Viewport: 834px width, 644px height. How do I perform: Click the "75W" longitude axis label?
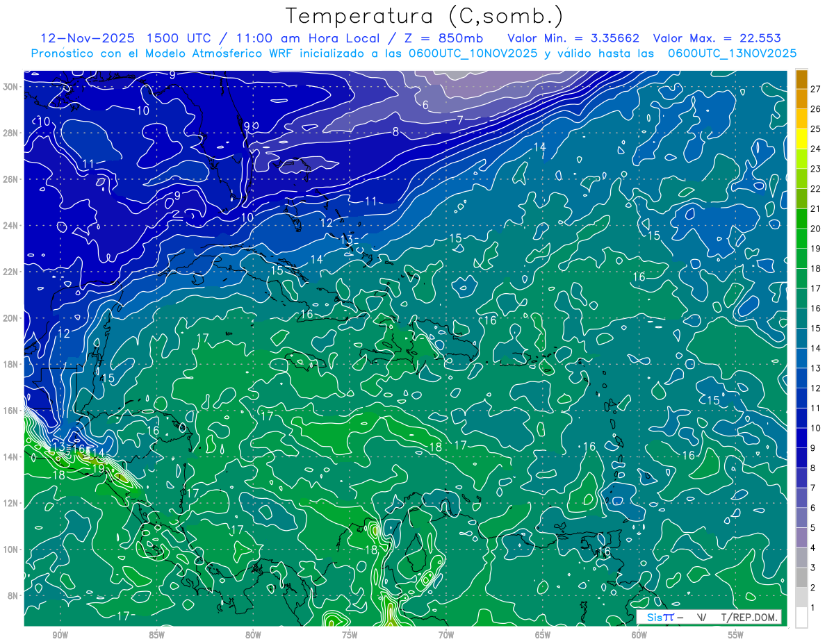(350, 634)
